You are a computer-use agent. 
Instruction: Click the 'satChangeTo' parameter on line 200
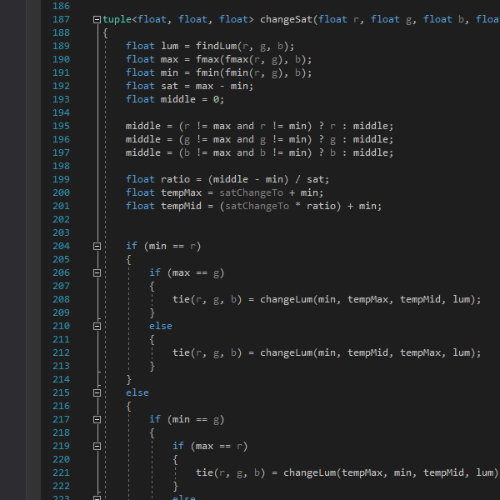(x=251, y=193)
